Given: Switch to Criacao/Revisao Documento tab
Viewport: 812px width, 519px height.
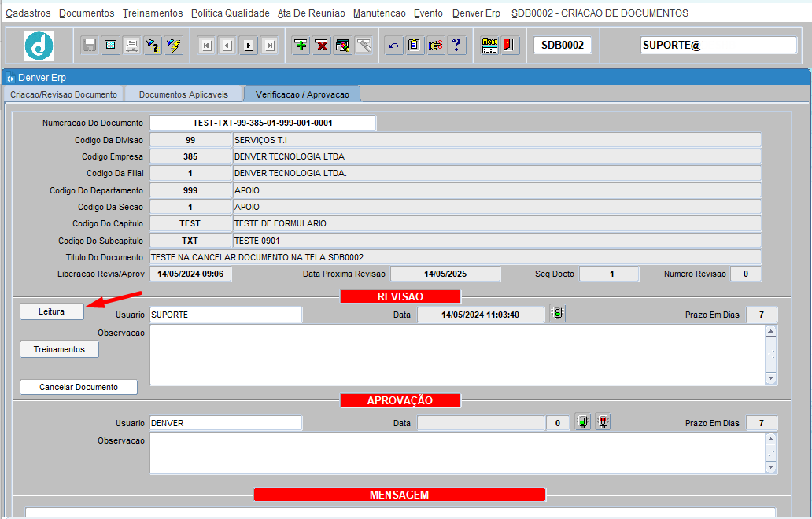Looking at the screenshot, I should (64, 94).
